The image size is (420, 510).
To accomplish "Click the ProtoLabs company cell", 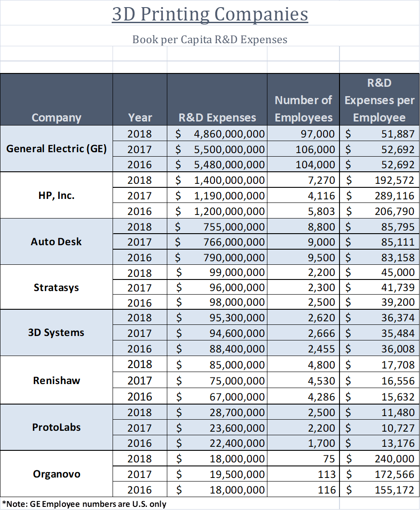I will [57, 427].
